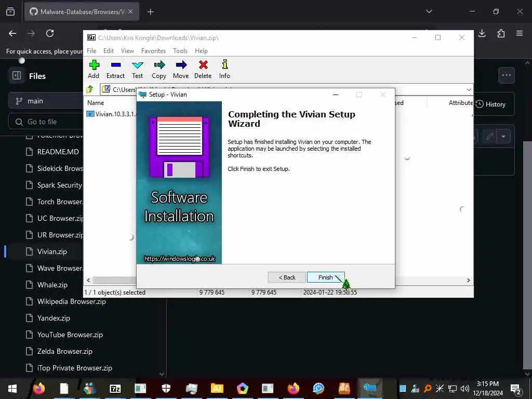Open the Windows Start menu

(12, 388)
